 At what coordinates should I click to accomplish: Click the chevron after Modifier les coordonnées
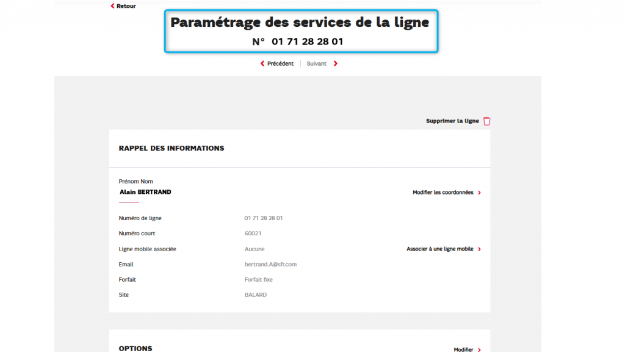(x=479, y=193)
